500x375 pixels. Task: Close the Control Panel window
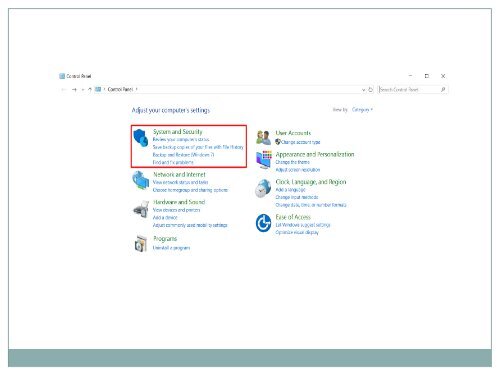[443, 76]
